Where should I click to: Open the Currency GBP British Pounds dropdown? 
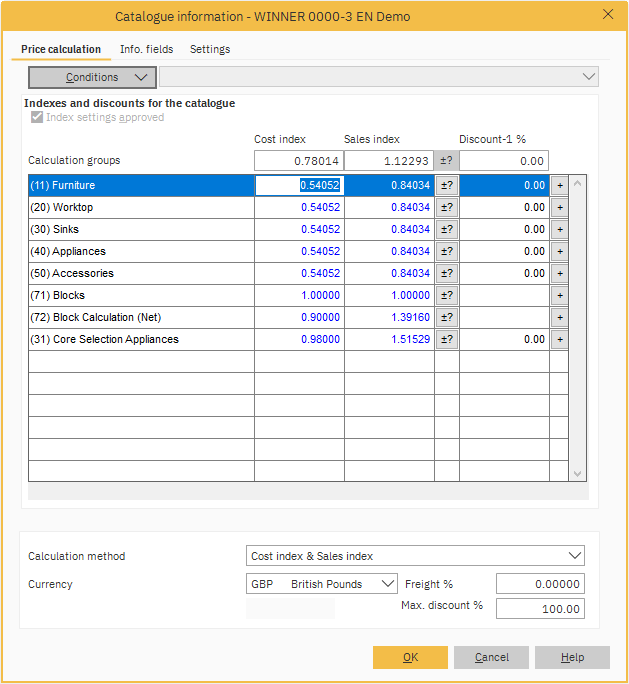pyautogui.click(x=321, y=584)
